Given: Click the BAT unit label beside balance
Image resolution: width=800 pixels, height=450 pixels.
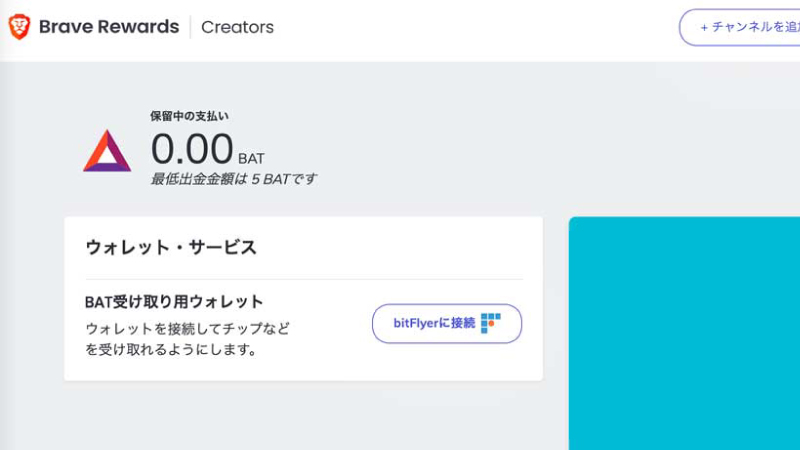Looking at the screenshot, I should 252,158.
